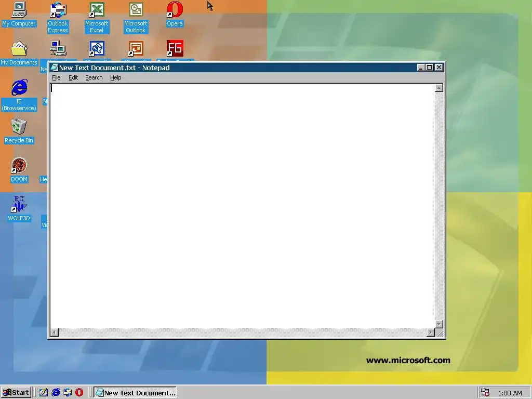Click the 1:08 AM system clock
The image size is (532, 399).
point(510,393)
